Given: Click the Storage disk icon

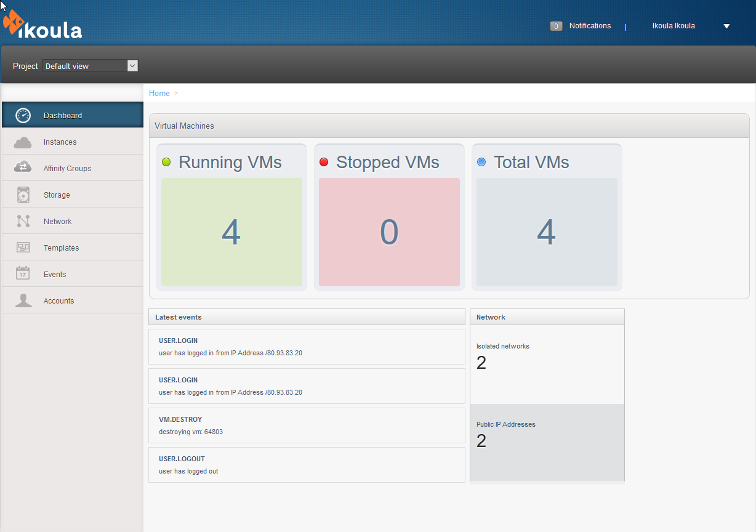Looking at the screenshot, I should pos(23,195).
